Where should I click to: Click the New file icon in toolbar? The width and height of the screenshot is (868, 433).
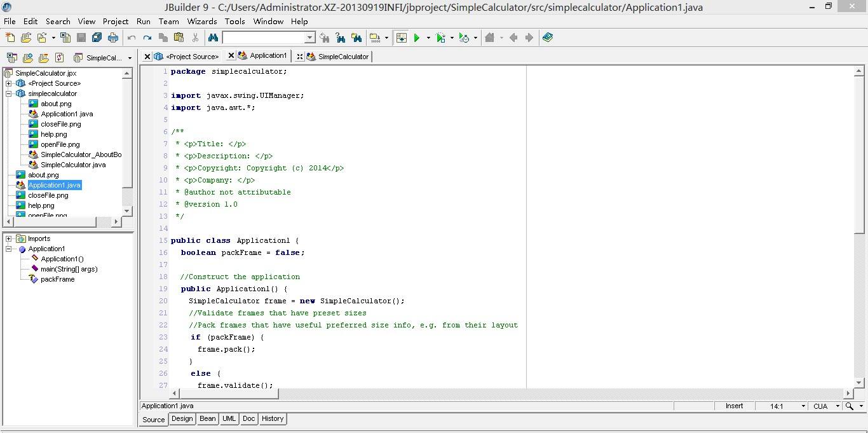tap(10, 38)
